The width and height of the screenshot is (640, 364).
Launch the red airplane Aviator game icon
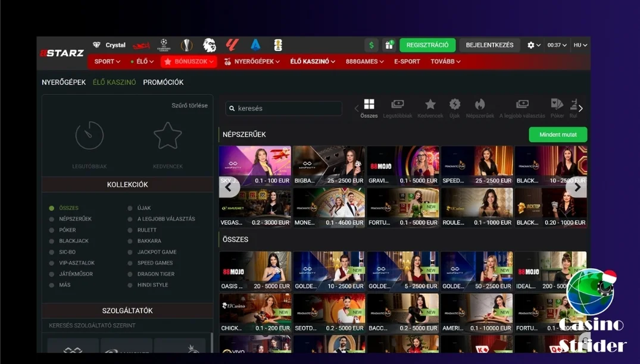(x=141, y=45)
